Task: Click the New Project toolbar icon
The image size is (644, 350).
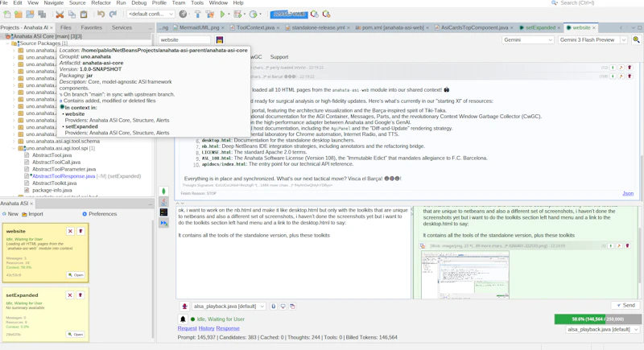Action: (x=19, y=14)
